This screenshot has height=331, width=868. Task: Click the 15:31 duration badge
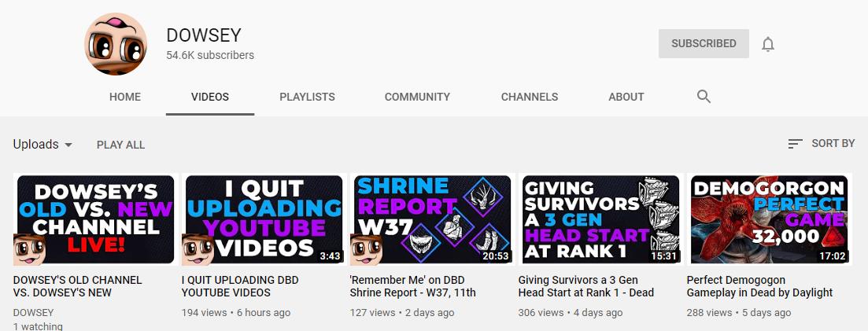pyautogui.click(x=663, y=256)
